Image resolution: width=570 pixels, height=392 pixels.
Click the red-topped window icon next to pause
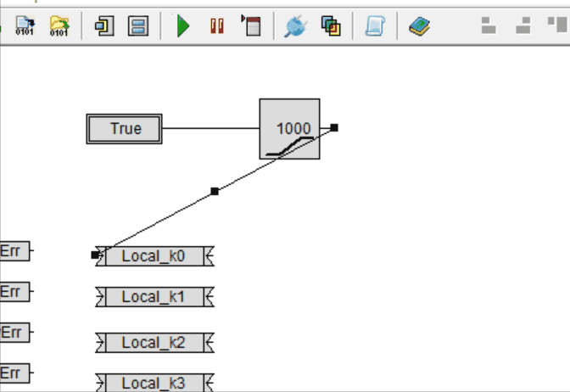pos(251,25)
